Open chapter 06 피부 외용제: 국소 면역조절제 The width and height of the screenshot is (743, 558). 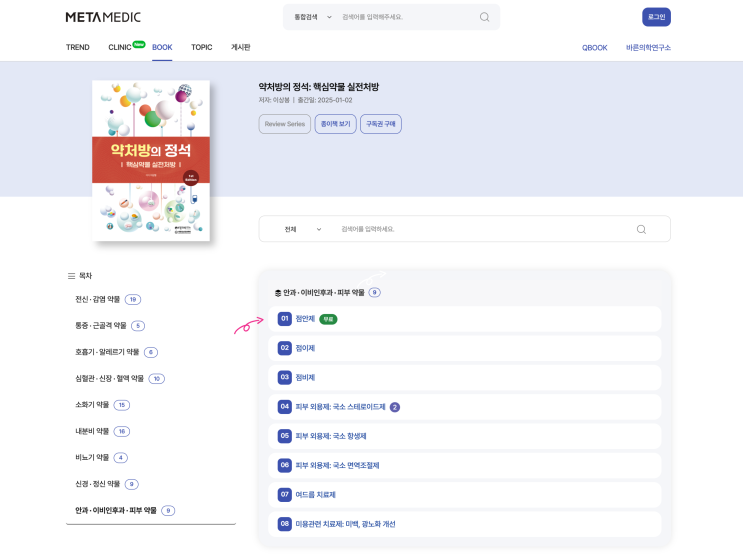click(x=464, y=466)
